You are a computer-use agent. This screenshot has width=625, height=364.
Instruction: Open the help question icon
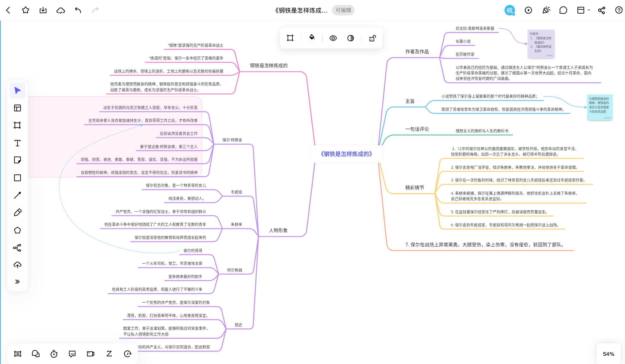coord(619,10)
